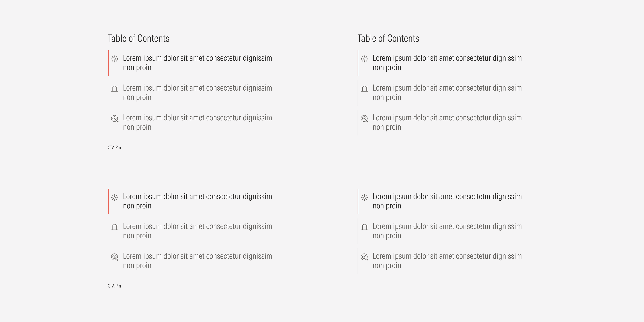
Task: Expand the first Lorem ipsum section
Action: 197,63
